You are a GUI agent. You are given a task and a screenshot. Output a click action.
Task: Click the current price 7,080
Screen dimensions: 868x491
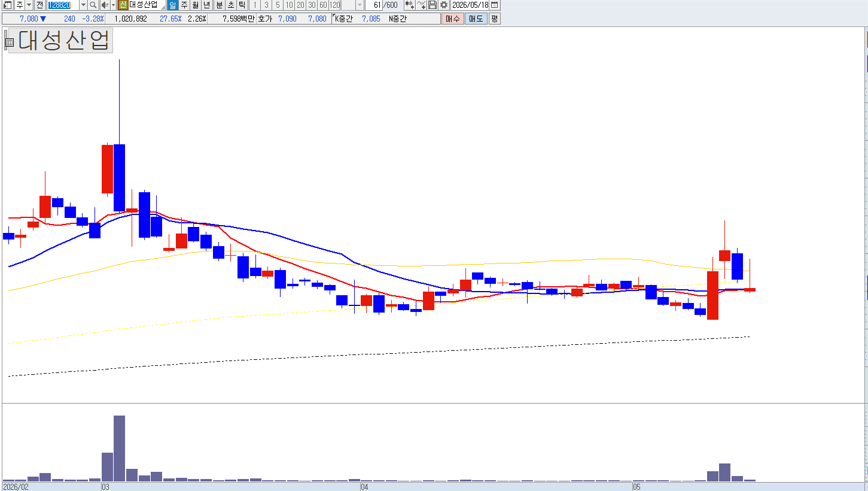(x=28, y=19)
